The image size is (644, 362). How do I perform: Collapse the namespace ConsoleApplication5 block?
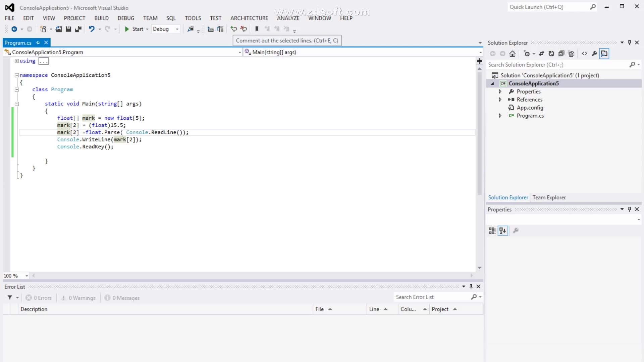tap(16, 75)
